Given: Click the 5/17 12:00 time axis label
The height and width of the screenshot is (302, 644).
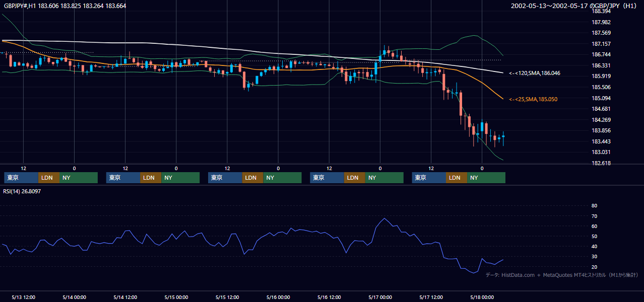Looking at the screenshot, I should click(431, 297).
